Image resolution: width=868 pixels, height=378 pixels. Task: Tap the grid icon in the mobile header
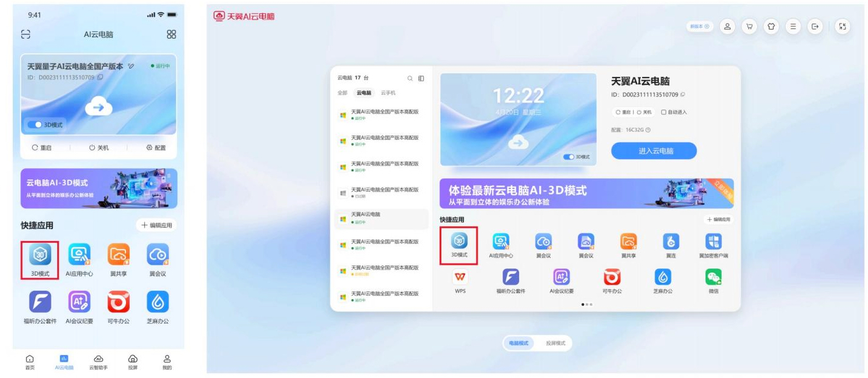(171, 35)
